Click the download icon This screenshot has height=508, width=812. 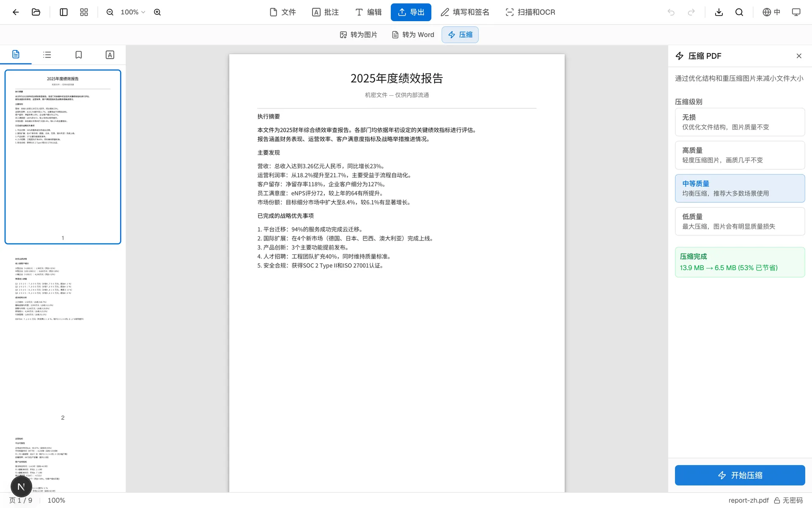(x=719, y=12)
